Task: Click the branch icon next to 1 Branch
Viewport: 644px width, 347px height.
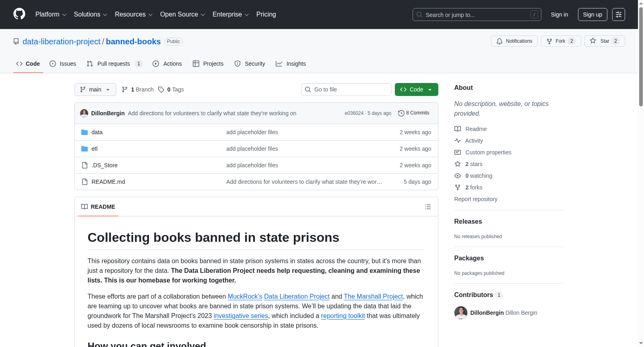Action: (x=125, y=89)
